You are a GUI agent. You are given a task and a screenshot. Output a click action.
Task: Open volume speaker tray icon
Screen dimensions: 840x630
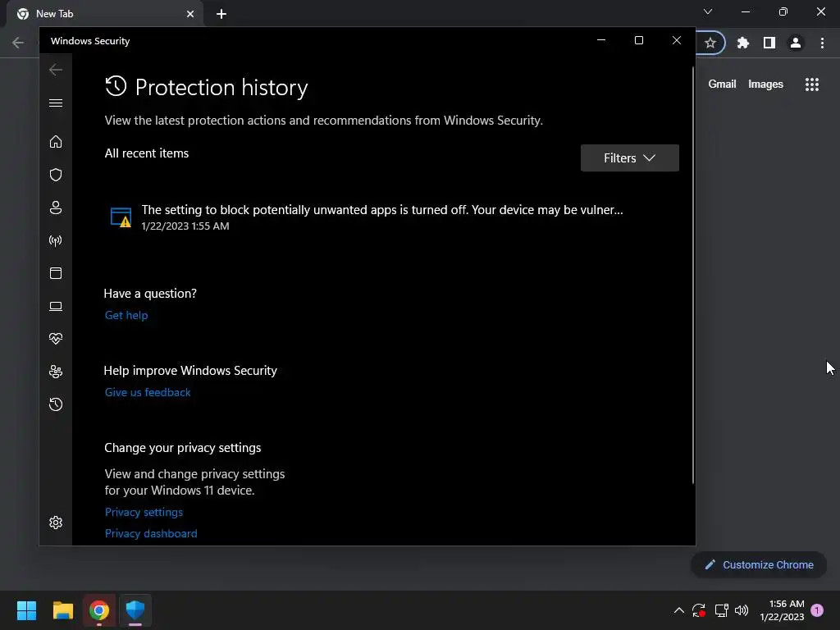(x=742, y=610)
